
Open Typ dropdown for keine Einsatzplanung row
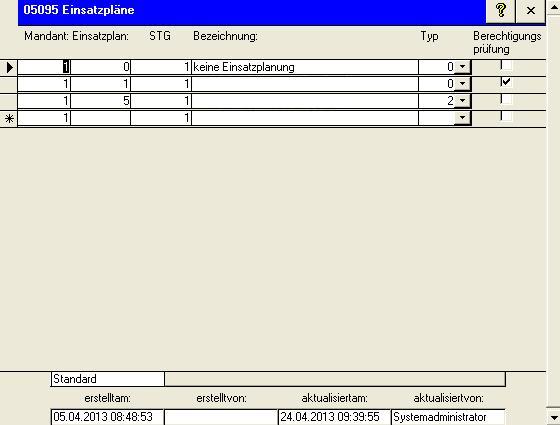tap(462, 67)
